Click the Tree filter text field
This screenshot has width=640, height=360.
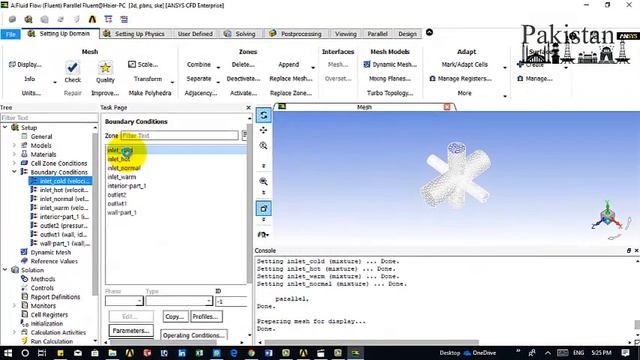pos(49,118)
